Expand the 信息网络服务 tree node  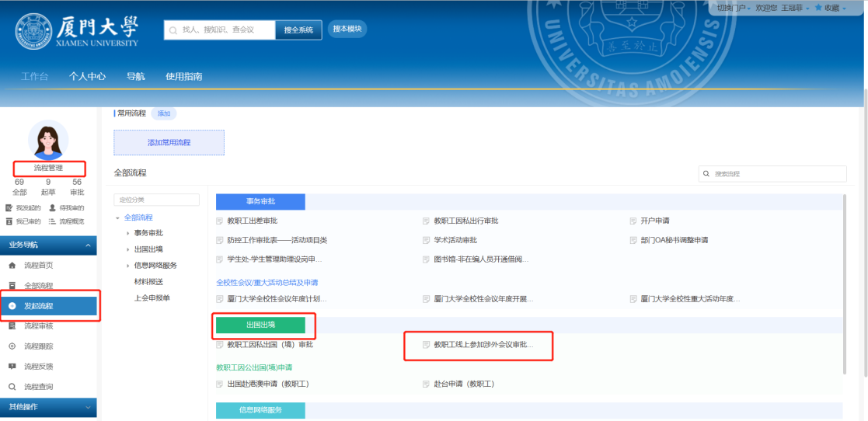(x=128, y=266)
